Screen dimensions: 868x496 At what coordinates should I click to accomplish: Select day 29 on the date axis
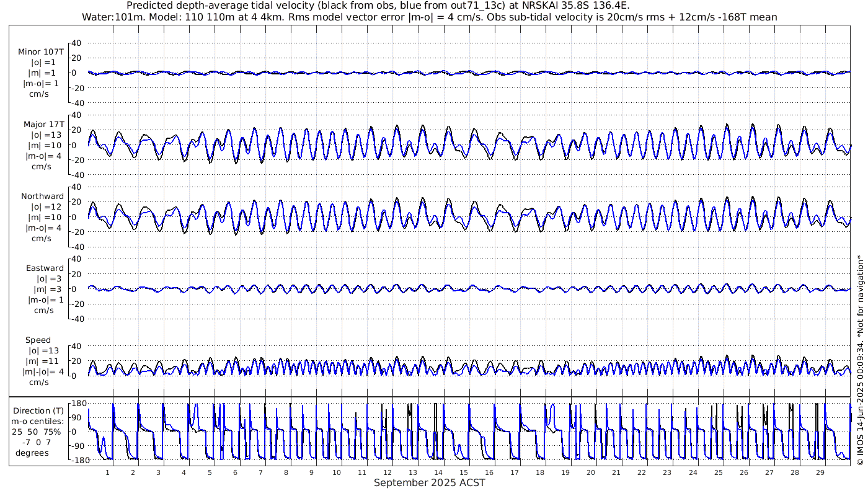click(x=820, y=472)
